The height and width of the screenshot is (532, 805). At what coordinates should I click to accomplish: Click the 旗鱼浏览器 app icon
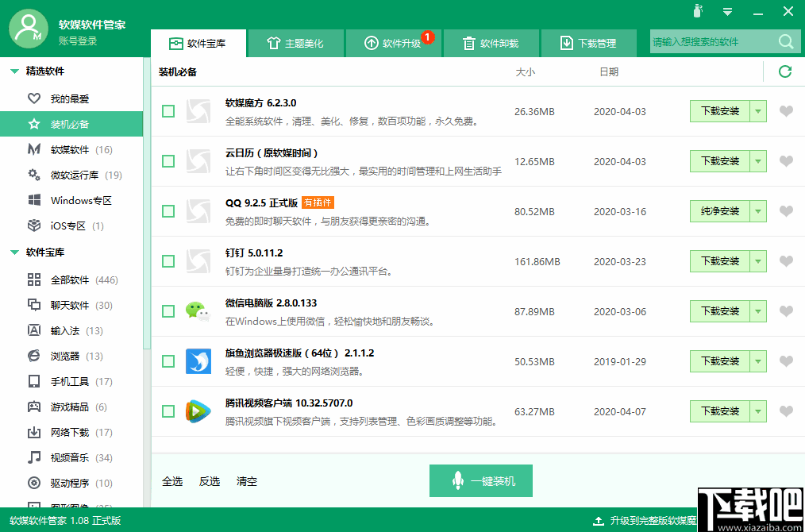(198, 361)
